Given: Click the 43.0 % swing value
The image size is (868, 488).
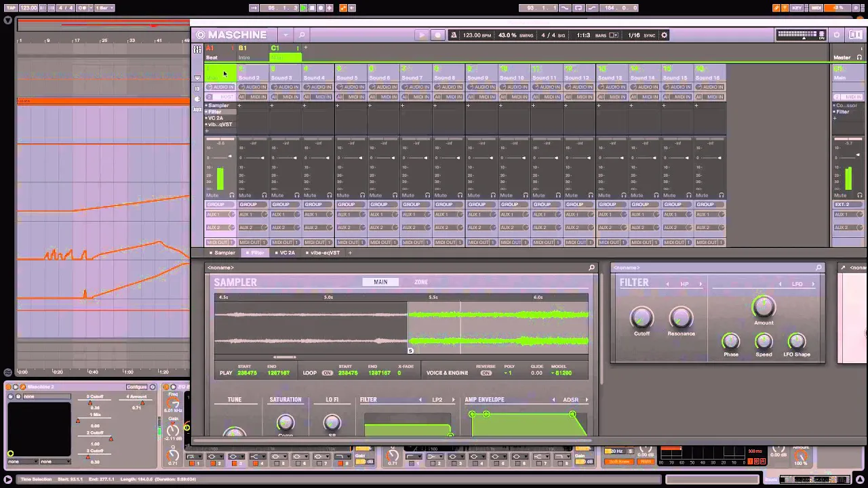Looking at the screenshot, I should tap(507, 35).
